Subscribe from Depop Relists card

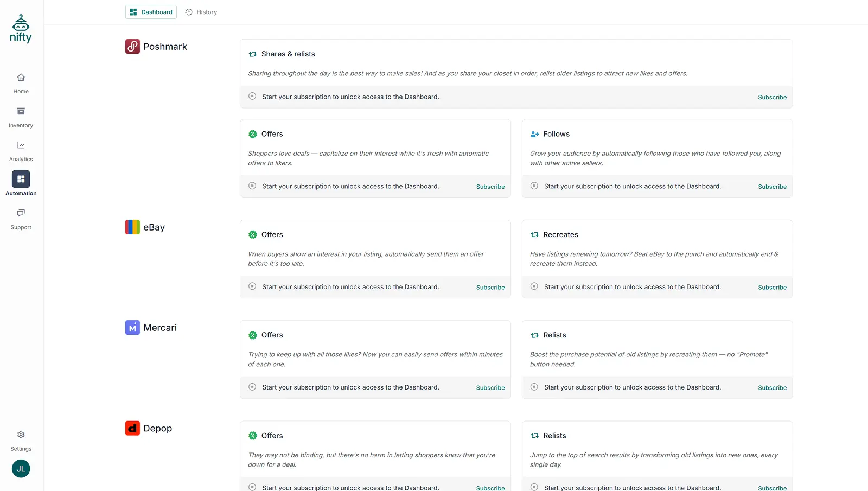coord(772,488)
